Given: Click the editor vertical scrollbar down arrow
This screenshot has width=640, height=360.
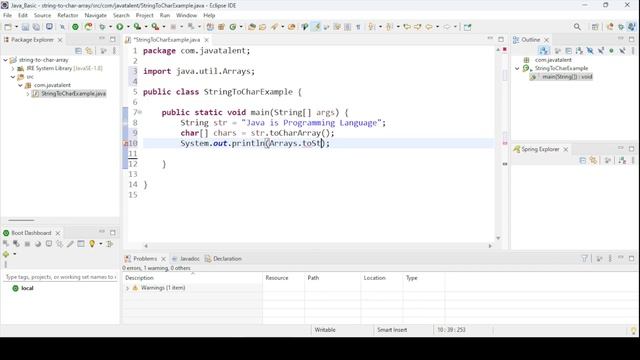Looking at the screenshot, I should 498,238.
